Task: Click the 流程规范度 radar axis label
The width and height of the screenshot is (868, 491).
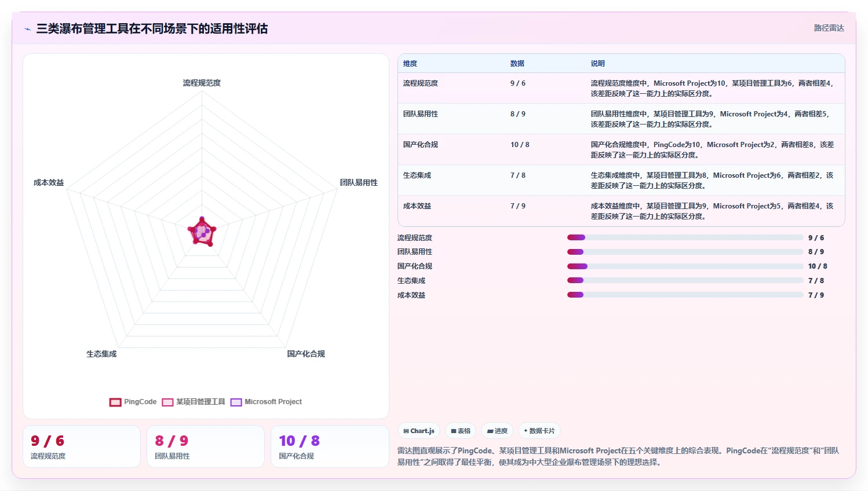Action: (x=202, y=83)
